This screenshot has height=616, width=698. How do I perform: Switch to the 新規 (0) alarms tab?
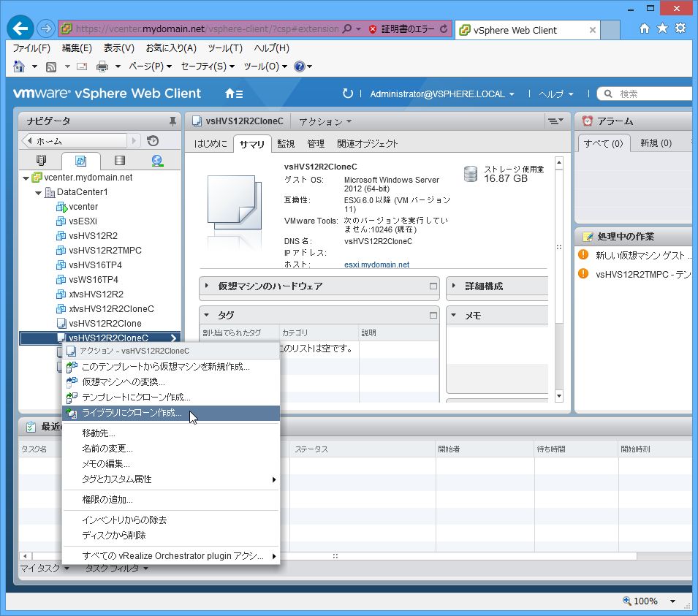click(x=656, y=143)
